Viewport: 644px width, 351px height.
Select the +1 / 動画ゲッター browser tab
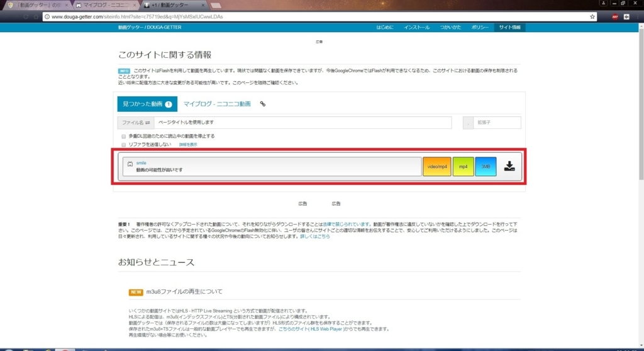(172, 5)
